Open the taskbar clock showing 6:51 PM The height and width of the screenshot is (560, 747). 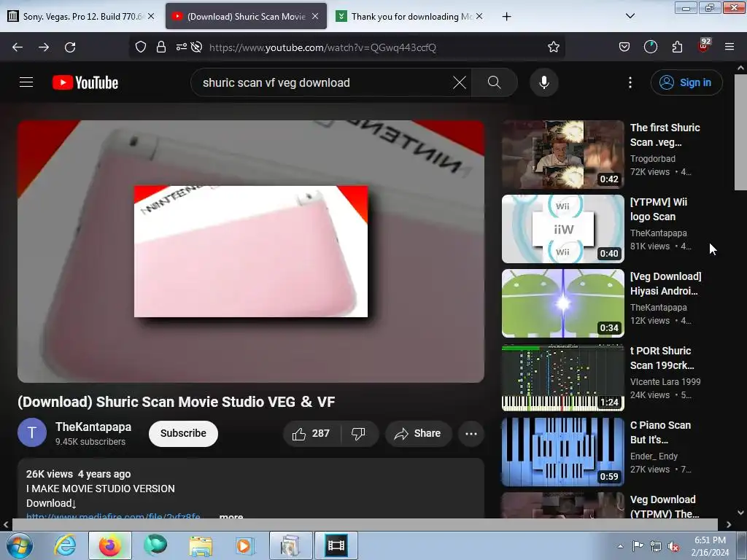pyautogui.click(x=710, y=546)
